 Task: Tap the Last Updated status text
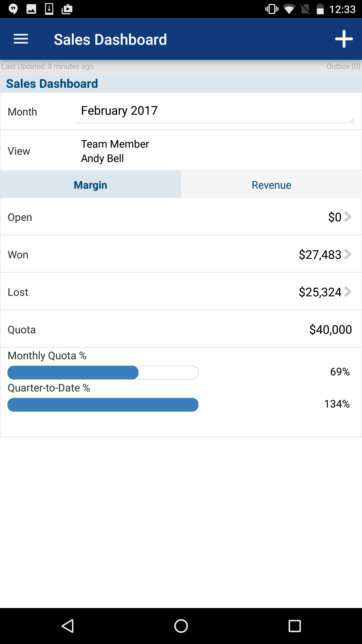pos(48,66)
